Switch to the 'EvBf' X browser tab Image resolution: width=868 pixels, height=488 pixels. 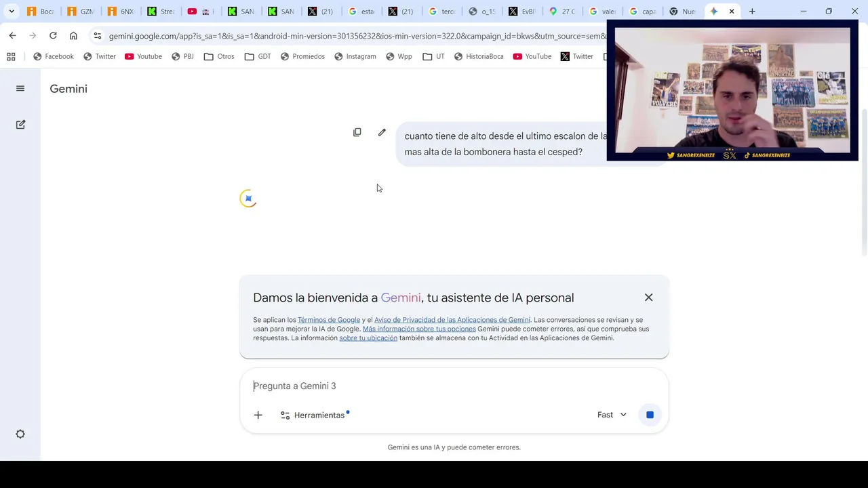click(x=521, y=12)
